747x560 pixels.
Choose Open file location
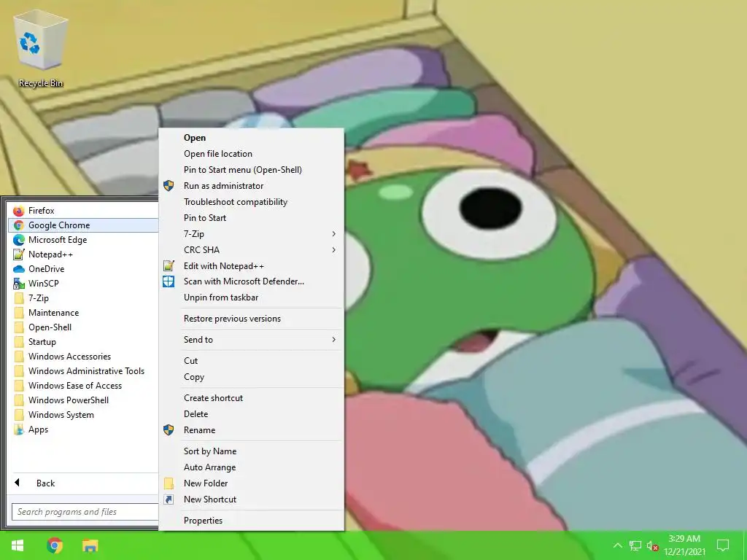tap(251, 154)
